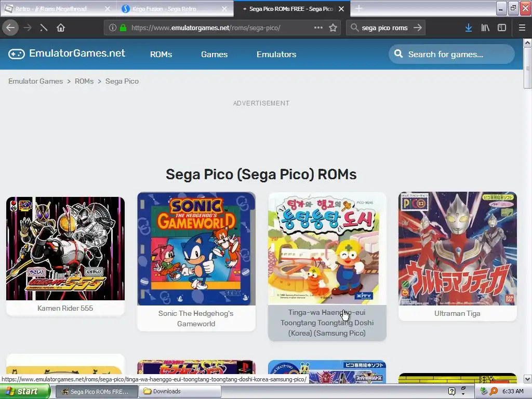532x399 pixels.
Task: Click the safely remove hardware tray icon
Action: [x=484, y=392]
